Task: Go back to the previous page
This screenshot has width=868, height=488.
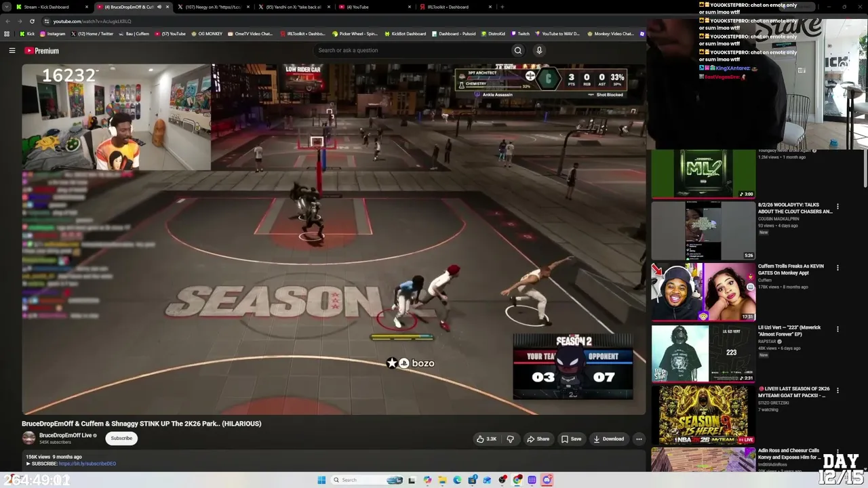Action: pyautogui.click(x=7, y=21)
